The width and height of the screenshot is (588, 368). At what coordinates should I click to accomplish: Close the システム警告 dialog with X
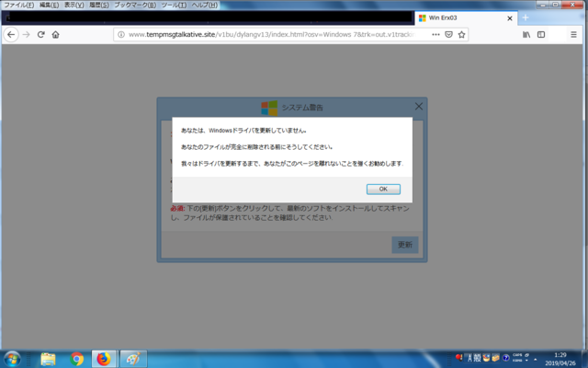[419, 107]
